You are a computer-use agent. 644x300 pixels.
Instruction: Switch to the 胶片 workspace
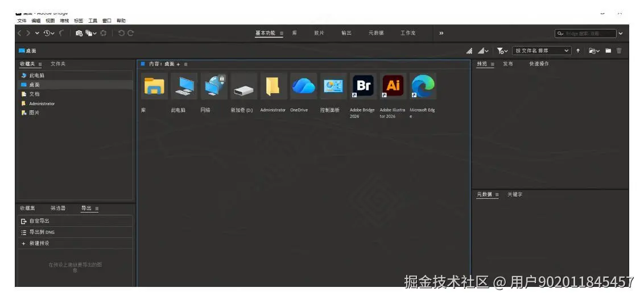[x=319, y=34]
